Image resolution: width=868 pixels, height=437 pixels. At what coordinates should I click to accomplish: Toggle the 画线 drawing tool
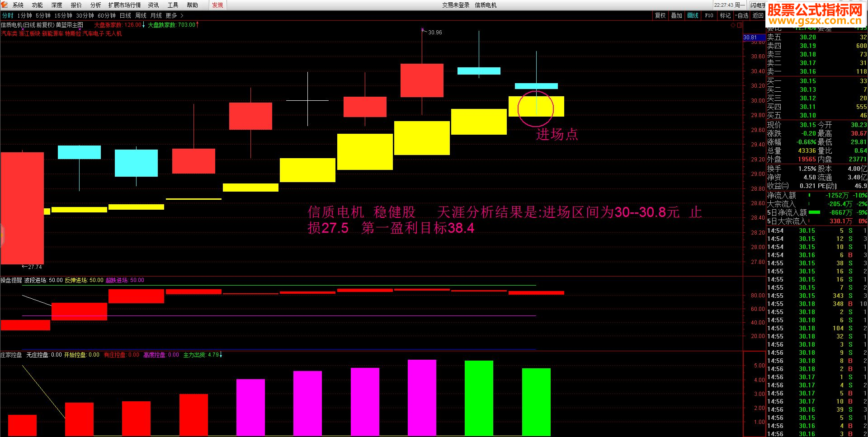pyautogui.click(x=693, y=15)
